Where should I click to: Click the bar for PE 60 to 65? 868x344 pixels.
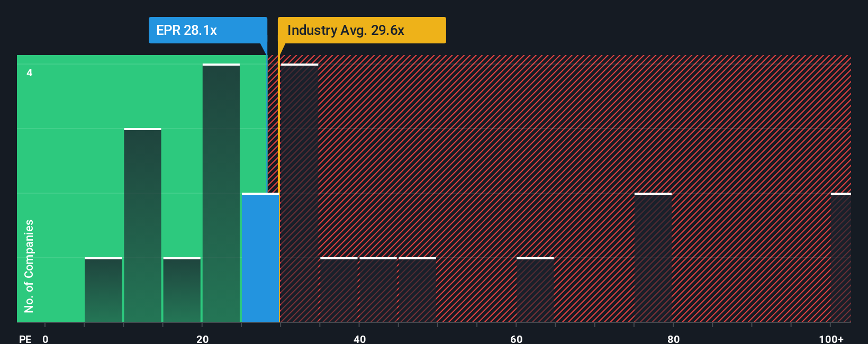click(535, 290)
